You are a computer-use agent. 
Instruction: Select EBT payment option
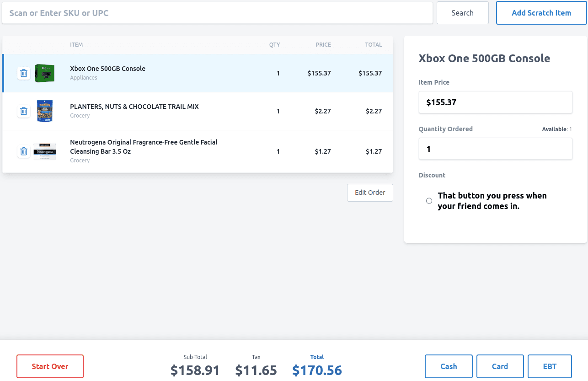[x=550, y=366]
